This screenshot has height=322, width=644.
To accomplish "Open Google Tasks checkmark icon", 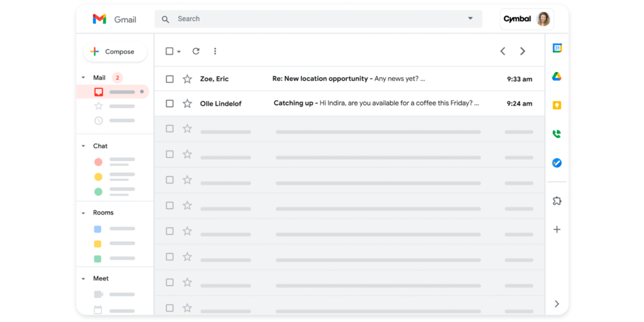I will (557, 163).
